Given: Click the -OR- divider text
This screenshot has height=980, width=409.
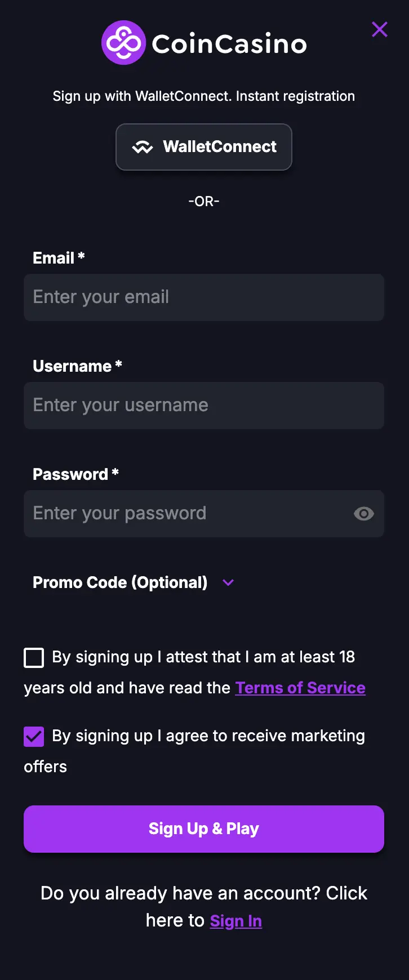Looking at the screenshot, I should coord(204,201).
